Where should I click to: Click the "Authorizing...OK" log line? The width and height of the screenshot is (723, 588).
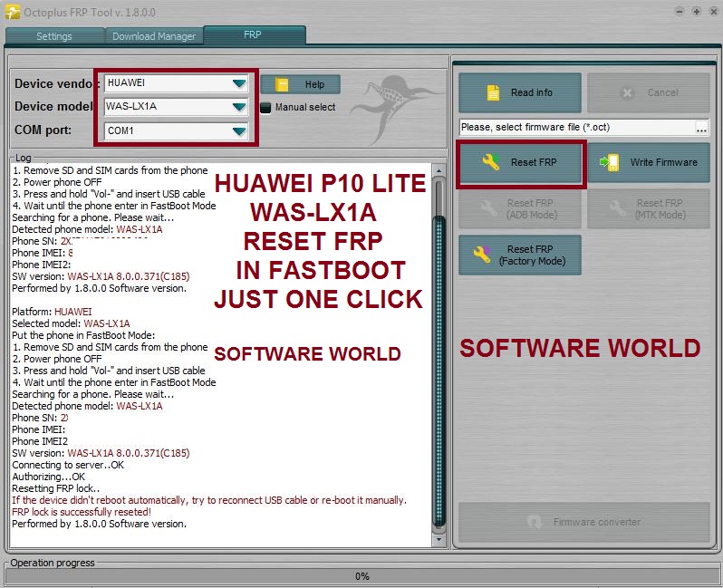point(48,477)
